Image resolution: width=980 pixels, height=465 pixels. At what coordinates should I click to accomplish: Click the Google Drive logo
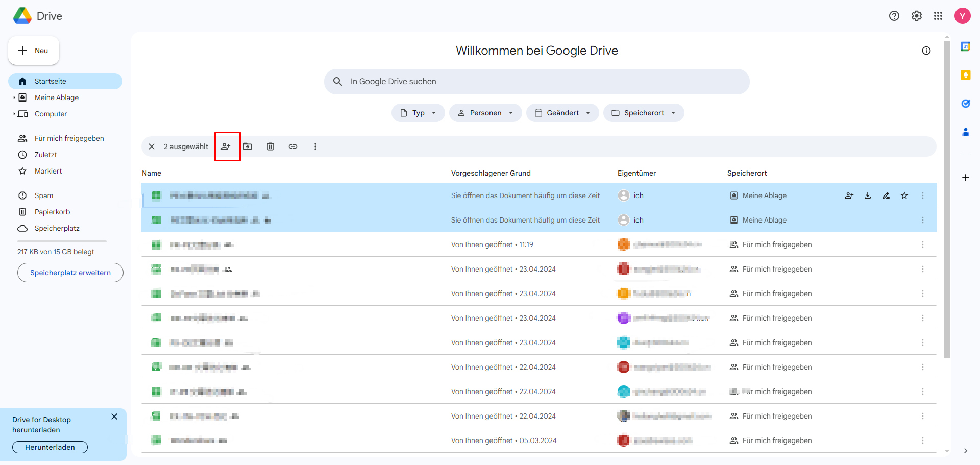(x=22, y=16)
